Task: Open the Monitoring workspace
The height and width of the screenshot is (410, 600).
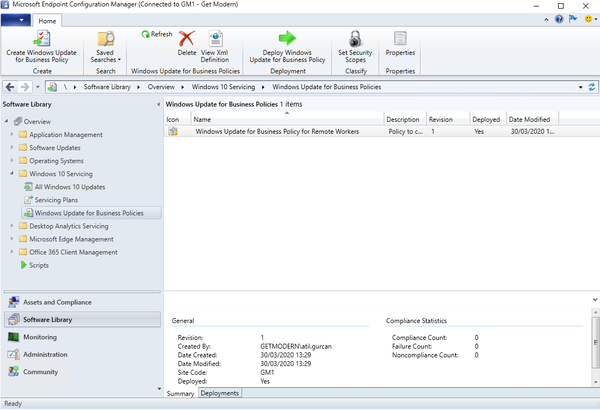Action: pos(82,337)
